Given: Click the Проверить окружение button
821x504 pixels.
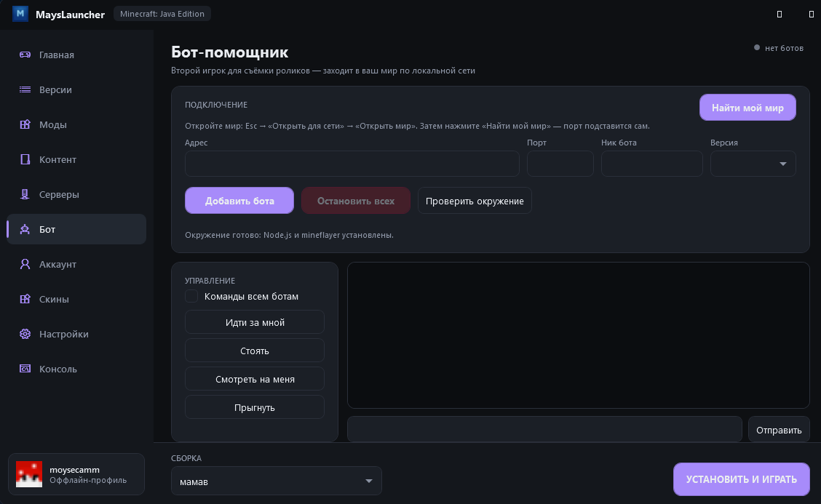Looking at the screenshot, I should (x=475, y=201).
